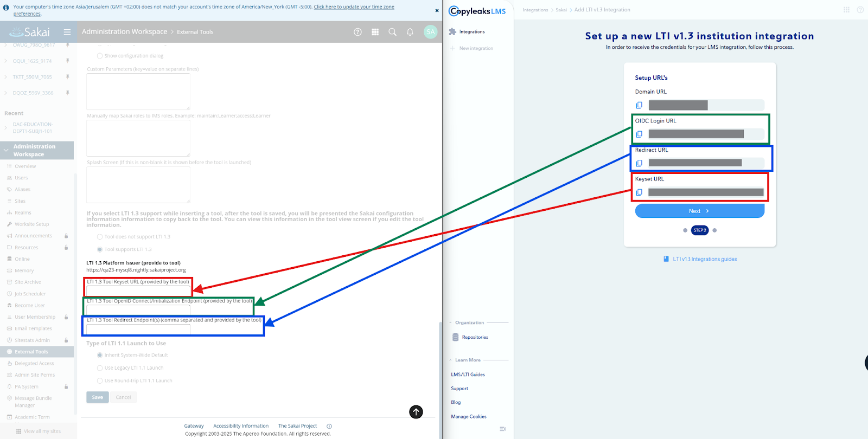868x439 pixels.
Task: Click the scroll-to-top arrow button
Action: tap(416, 412)
